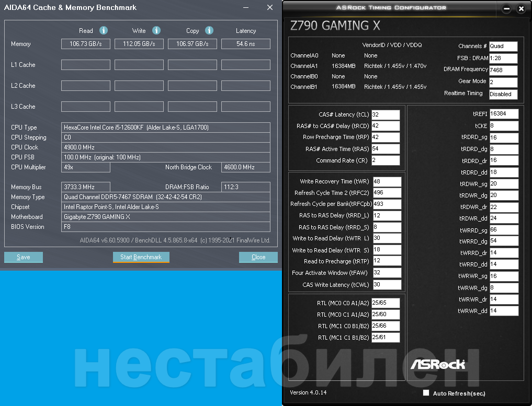This screenshot has width=532, height=406.
Task: Click the RAS# Active Time (tRAS) value 54
Action: (386, 149)
